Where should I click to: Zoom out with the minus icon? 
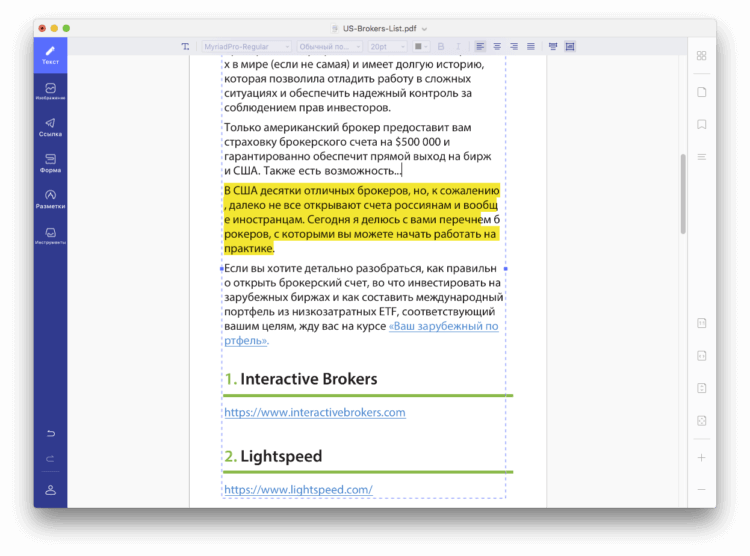click(701, 490)
